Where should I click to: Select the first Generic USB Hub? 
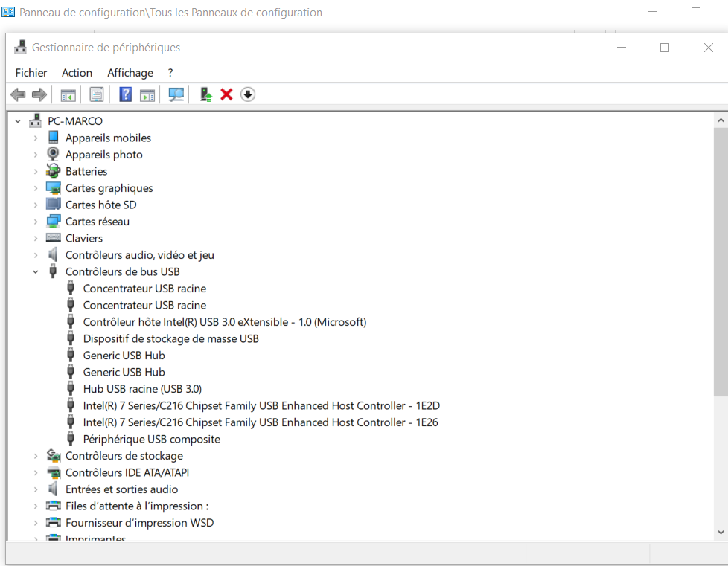click(124, 356)
